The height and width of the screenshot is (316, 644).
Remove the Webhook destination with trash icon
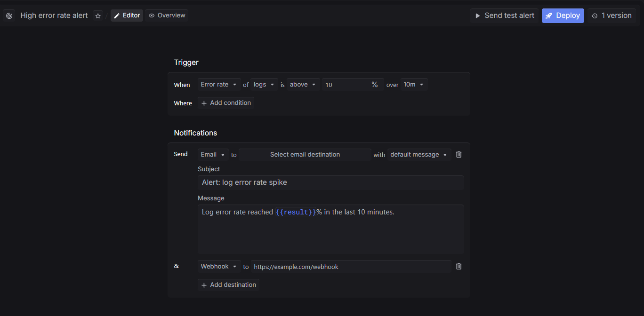click(459, 267)
